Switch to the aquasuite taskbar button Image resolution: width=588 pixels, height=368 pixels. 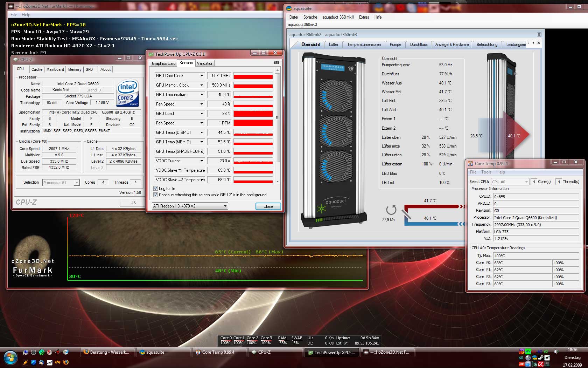(x=164, y=352)
